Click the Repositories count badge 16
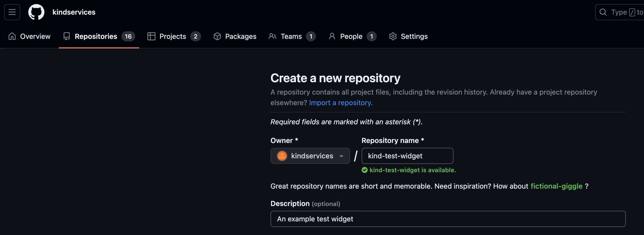The image size is (644, 235). click(128, 36)
